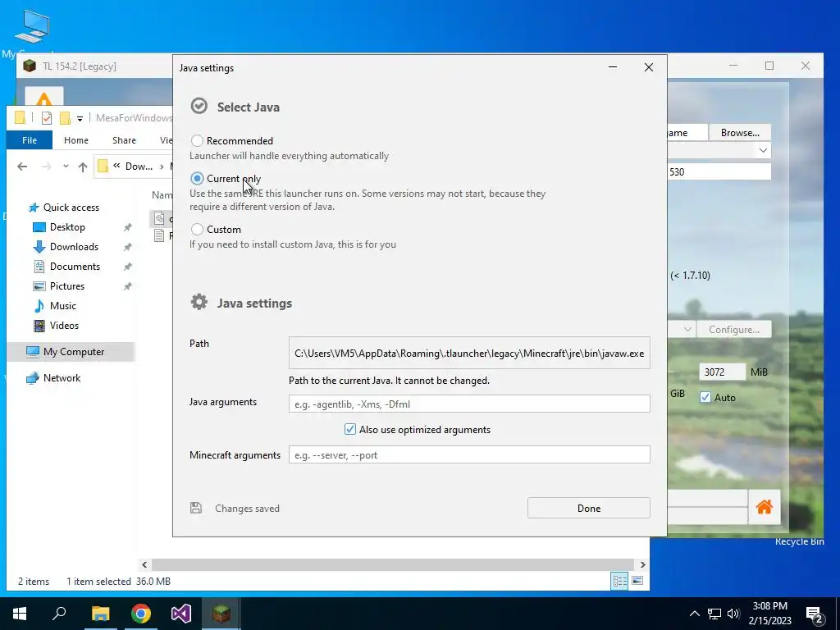Click Done in Java settings
Image resolution: width=840 pixels, height=630 pixels.
point(589,508)
